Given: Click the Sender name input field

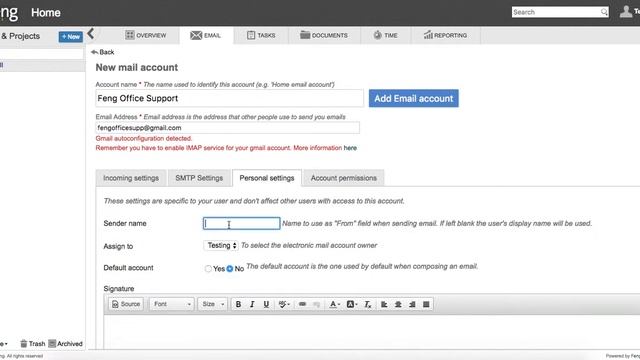Looking at the screenshot, I should [242, 223].
